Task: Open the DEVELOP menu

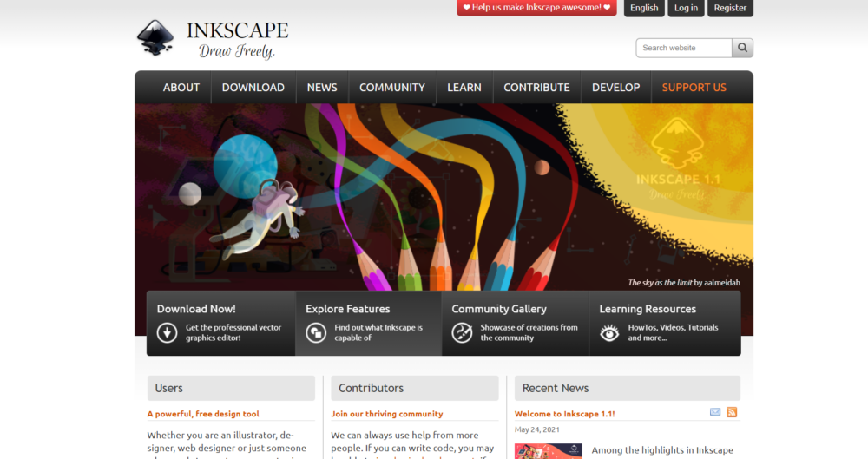Action: tap(615, 88)
